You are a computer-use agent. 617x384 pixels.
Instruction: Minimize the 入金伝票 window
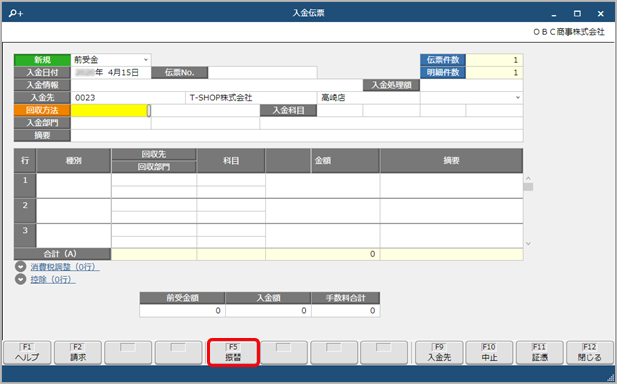tap(554, 14)
